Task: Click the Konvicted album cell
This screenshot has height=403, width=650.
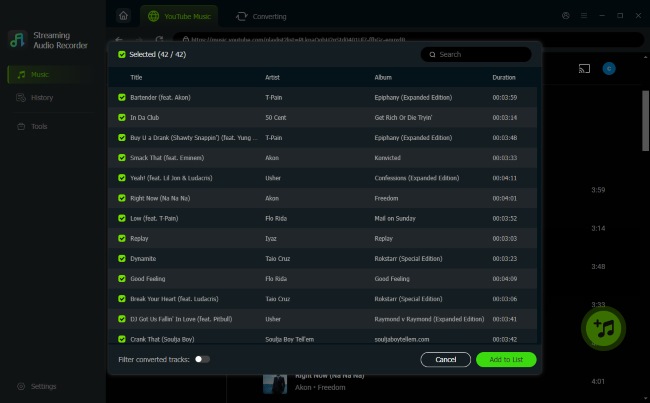Action: point(387,158)
